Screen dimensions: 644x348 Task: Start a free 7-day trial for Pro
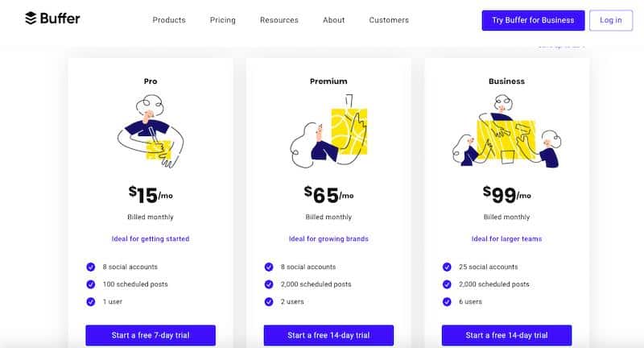click(151, 335)
